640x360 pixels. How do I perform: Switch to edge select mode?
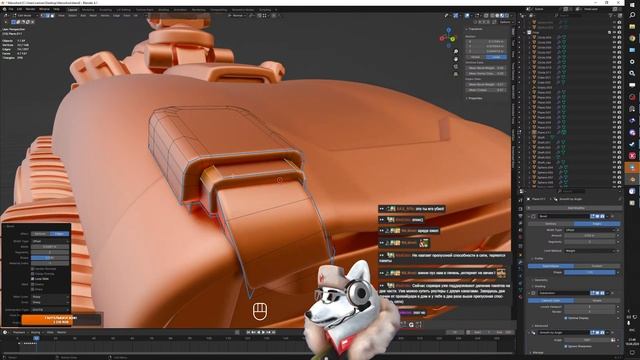[47, 16]
